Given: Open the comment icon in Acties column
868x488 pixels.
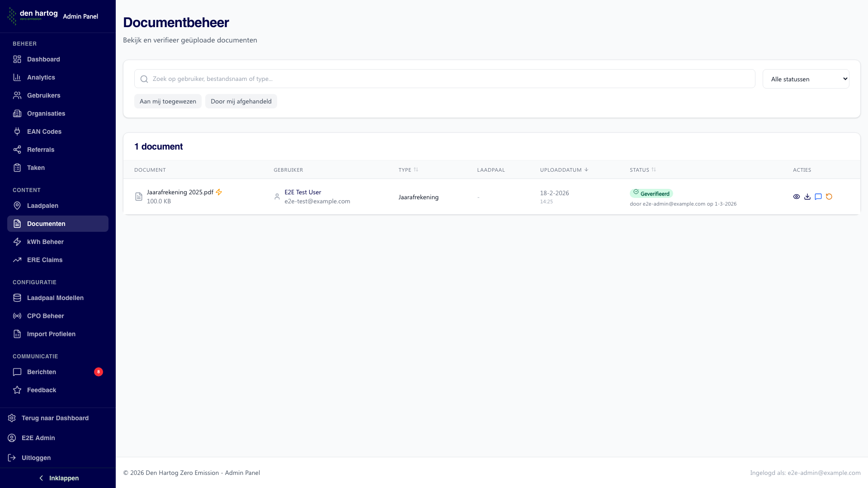Looking at the screenshot, I should click(818, 197).
